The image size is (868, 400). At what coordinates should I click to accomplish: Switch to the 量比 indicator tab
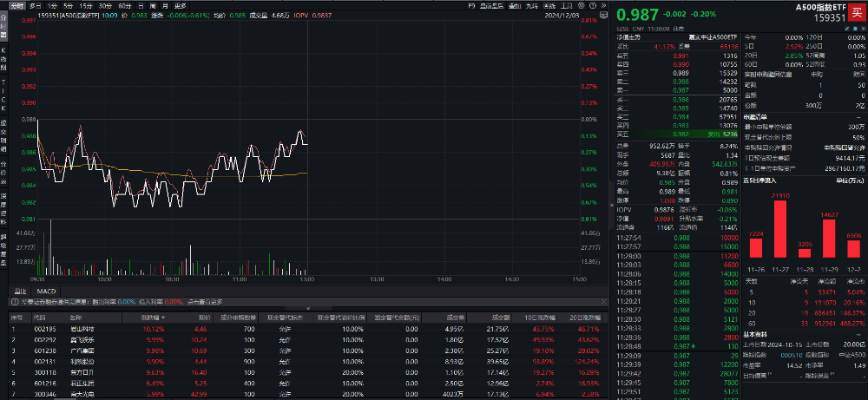[20, 291]
